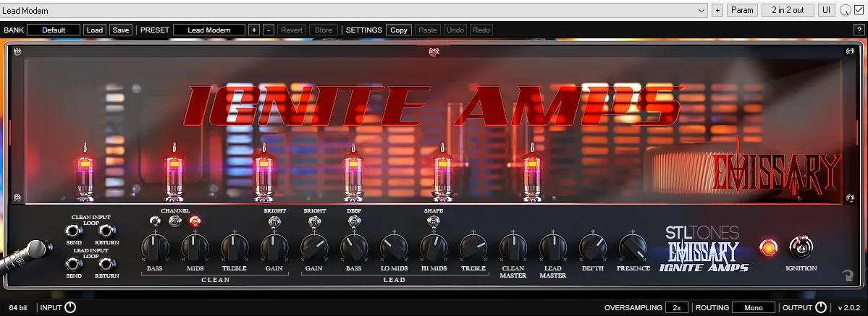Click the Paste settings button
The height and width of the screenshot is (316, 868).
coord(427,30)
